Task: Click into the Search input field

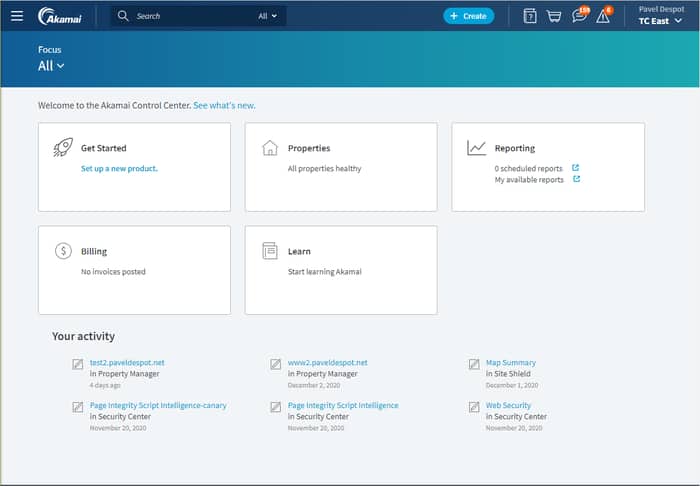Action: tap(190, 16)
